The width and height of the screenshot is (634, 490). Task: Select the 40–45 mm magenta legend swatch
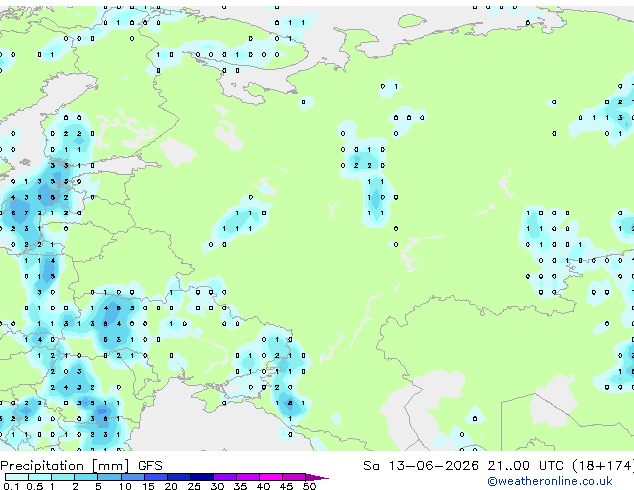coord(271,477)
